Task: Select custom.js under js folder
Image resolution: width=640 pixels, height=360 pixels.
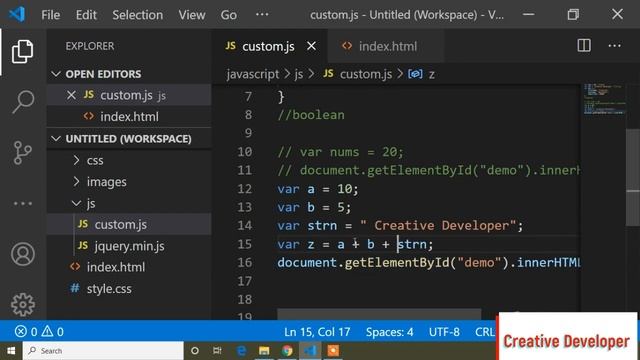Action: pyautogui.click(x=129, y=224)
